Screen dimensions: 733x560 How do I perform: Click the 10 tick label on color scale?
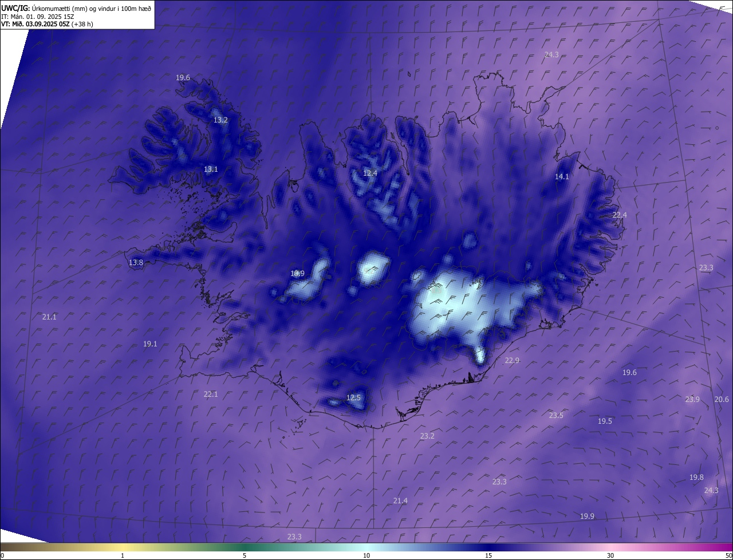[x=366, y=555]
